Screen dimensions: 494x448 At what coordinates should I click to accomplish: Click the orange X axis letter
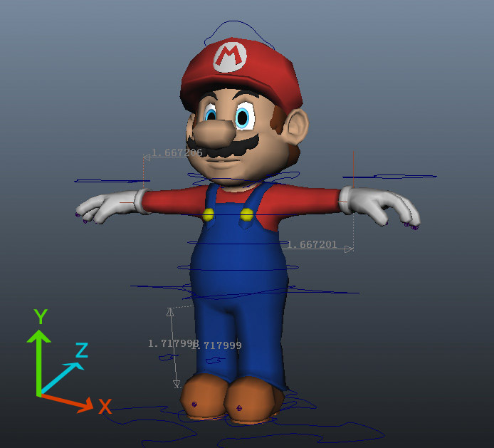click(x=105, y=407)
